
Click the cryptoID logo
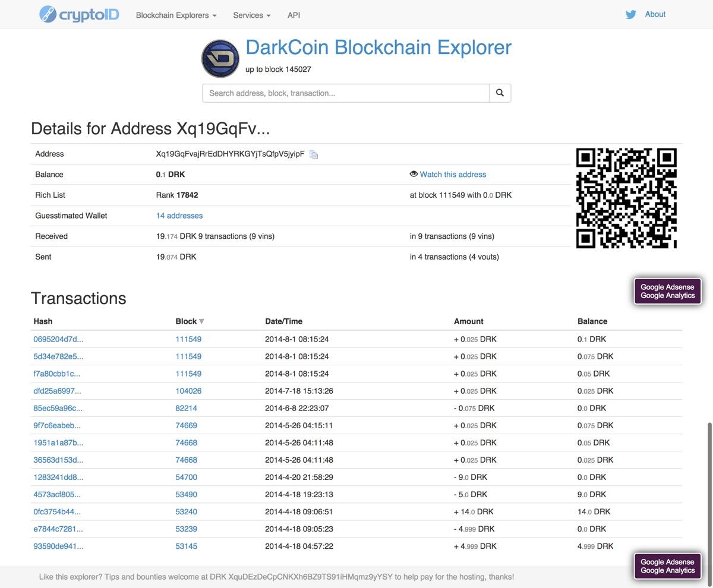coord(80,14)
